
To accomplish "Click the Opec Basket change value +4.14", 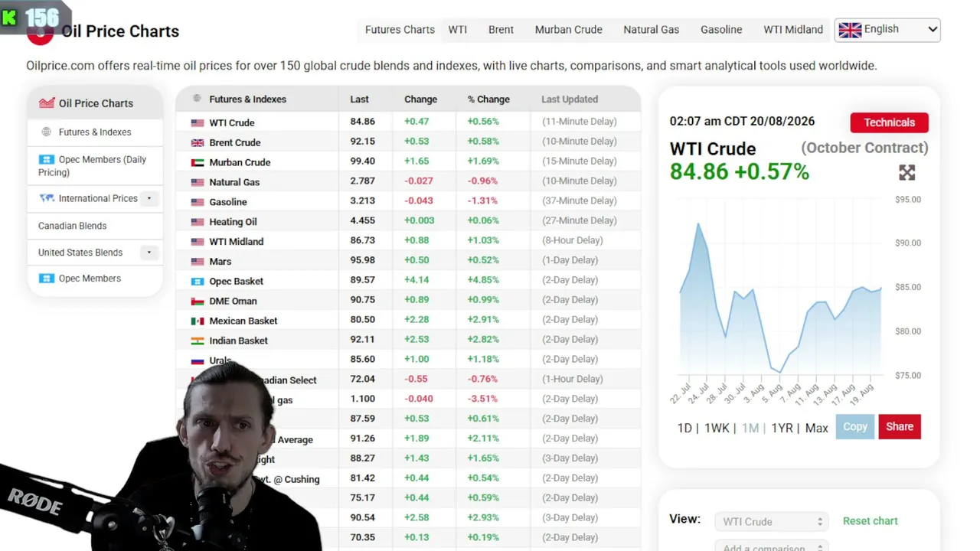I will tap(416, 280).
